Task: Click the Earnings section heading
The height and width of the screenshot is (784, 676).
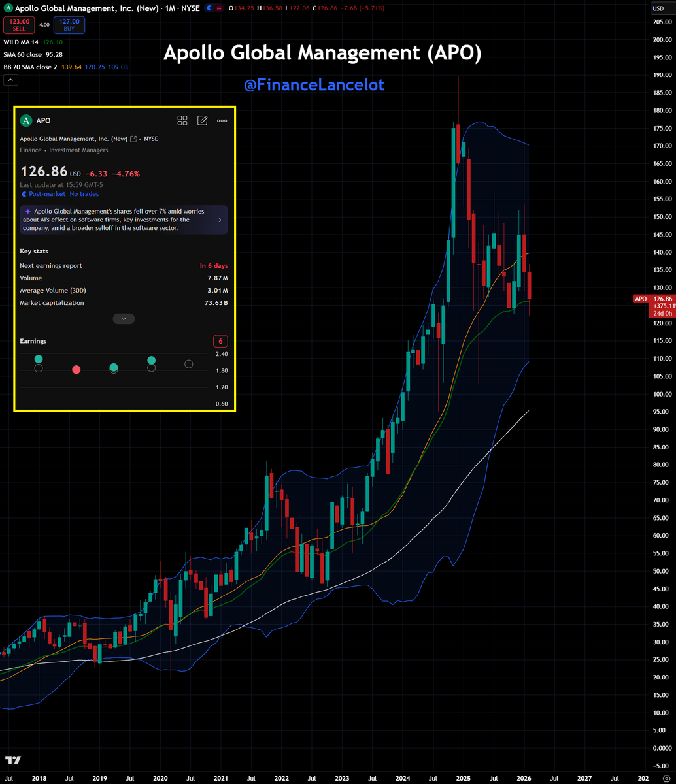Action: point(33,341)
